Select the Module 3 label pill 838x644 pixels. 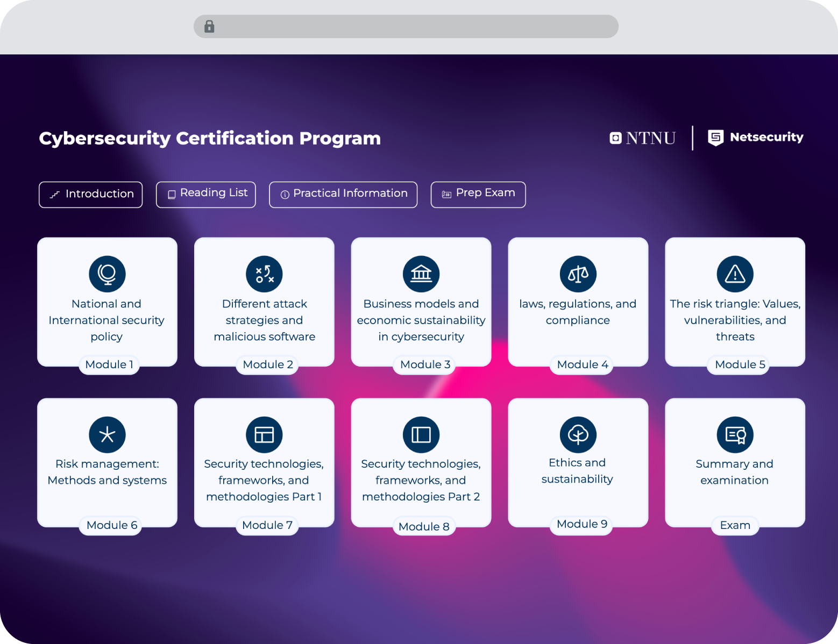(x=425, y=364)
